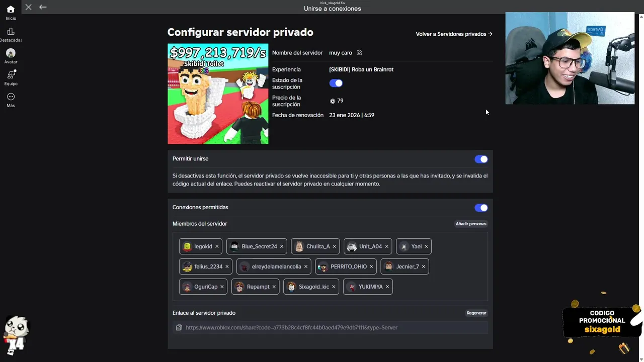Remove felius_2234 from members

(227, 266)
